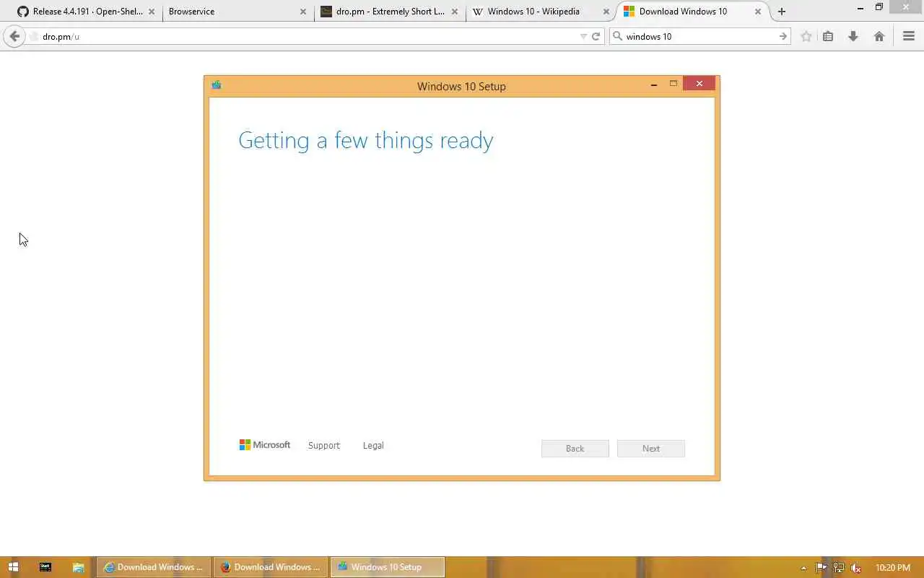Open File Explorer from the taskbar
Screen dimensions: 924x578
78,567
